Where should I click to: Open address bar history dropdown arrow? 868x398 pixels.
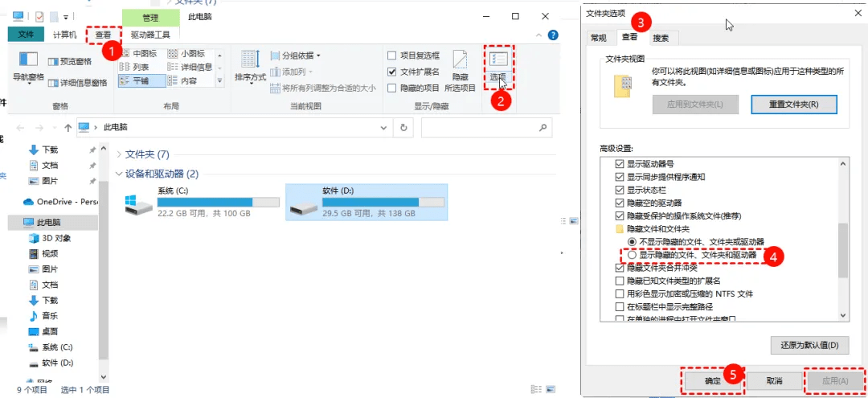coord(383,127)
